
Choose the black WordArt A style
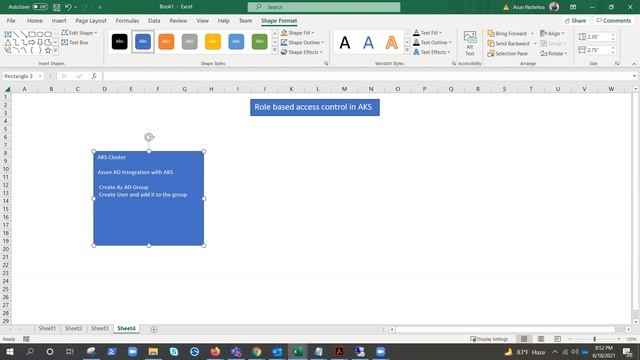[345, 42]
